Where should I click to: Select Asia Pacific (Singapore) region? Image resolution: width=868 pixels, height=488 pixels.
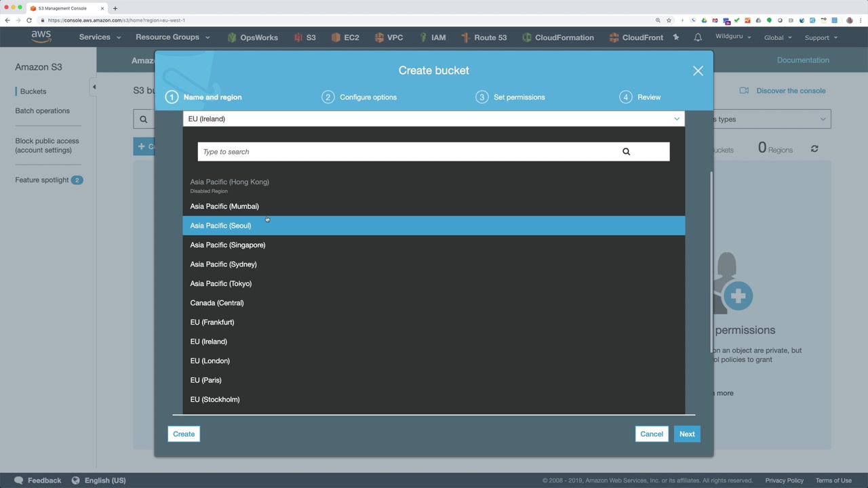click(433, 245)
